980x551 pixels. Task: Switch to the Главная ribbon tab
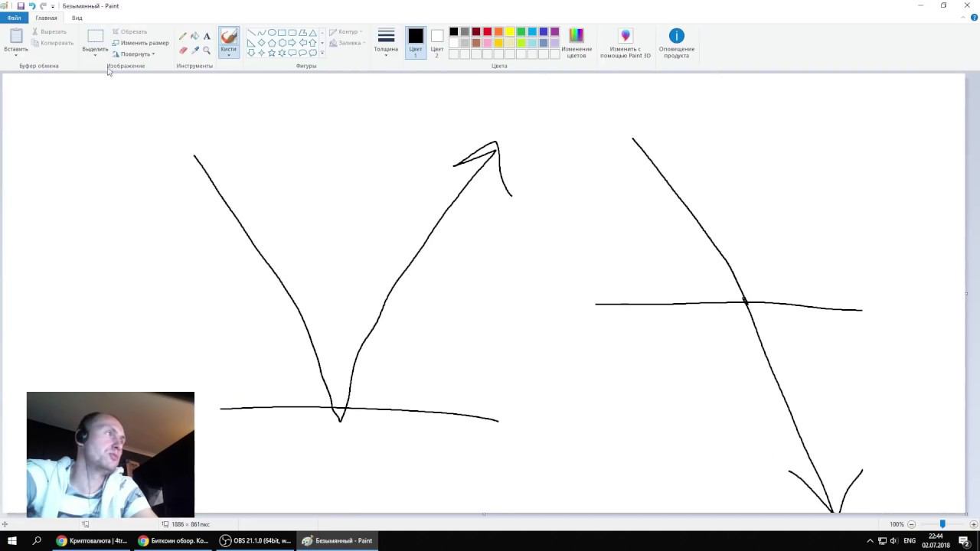46,18
